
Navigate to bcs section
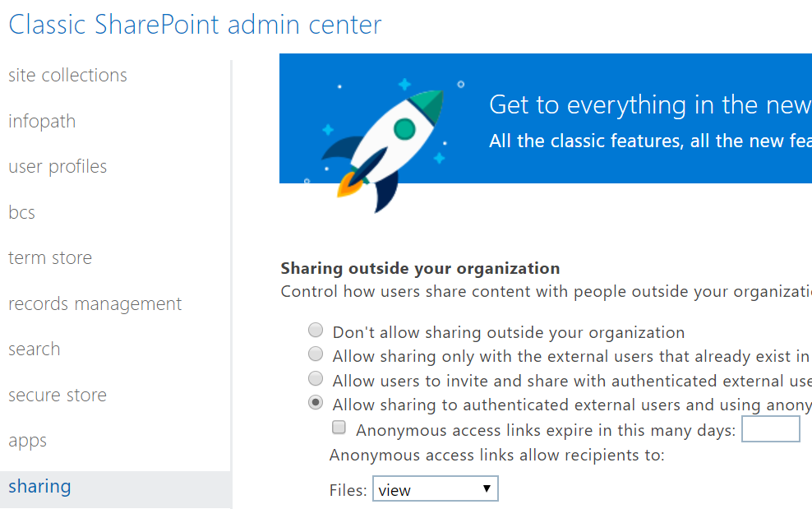click(22, 213)
